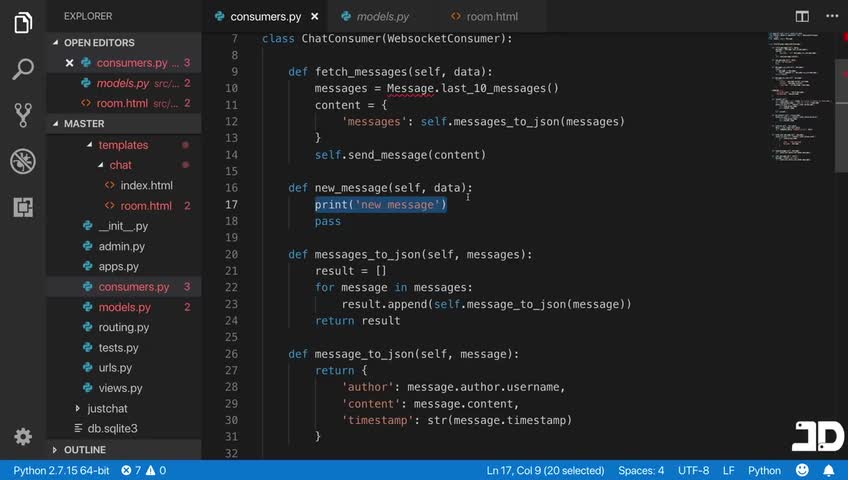
Task: Expand the Outline section
Action: (123, 449)
